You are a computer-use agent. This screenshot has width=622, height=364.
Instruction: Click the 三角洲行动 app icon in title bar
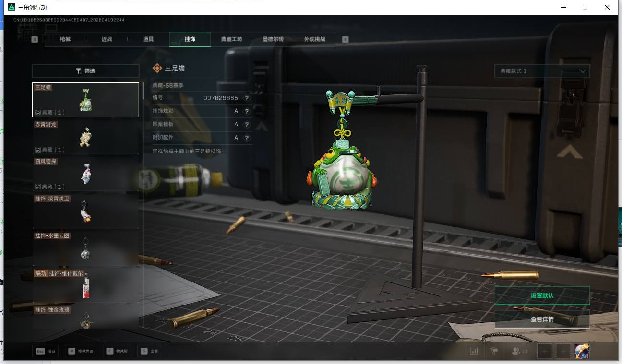pos(11,7)
